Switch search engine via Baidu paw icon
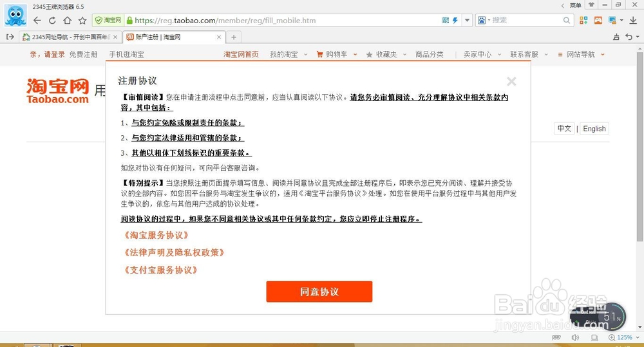Image resolution: width=644 pixels, height=347 pixels. pos(482,20)
